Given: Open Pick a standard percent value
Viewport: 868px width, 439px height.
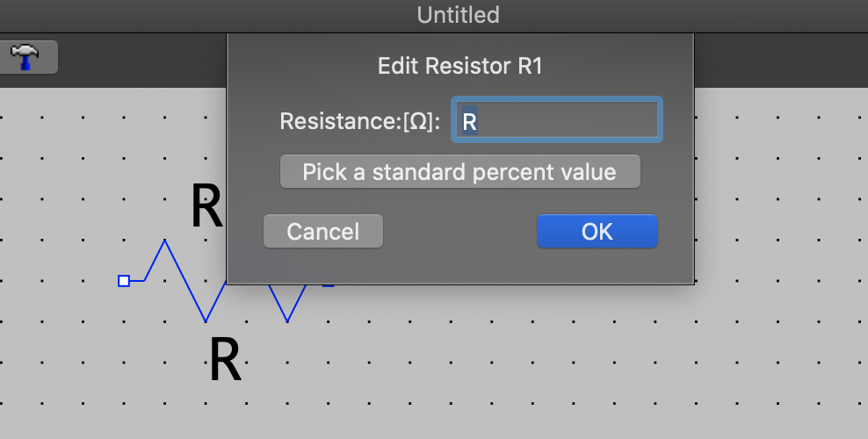Looking at the screenshot, I should 460,172.
